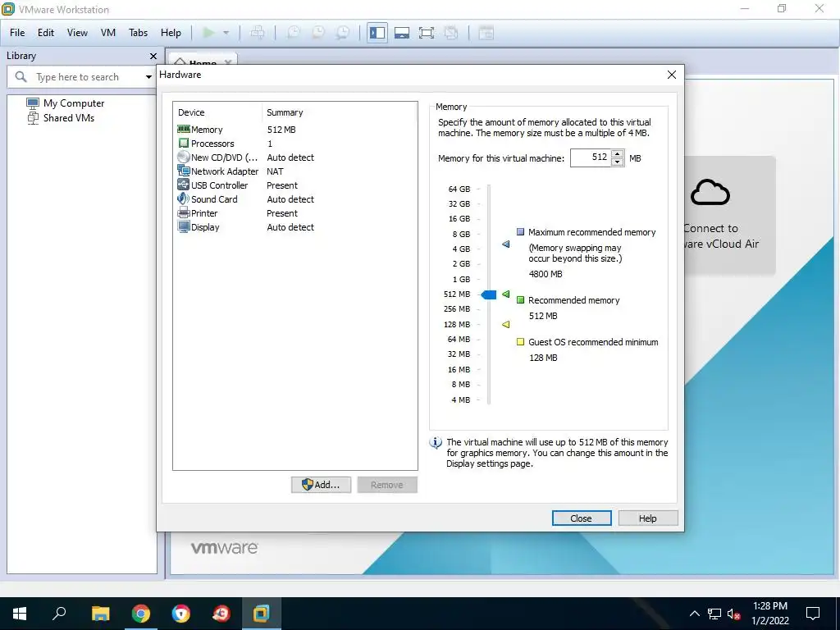The height and width of the screenshot is (630, 840).
Task: Open the File menu
Action: [17, 33]
